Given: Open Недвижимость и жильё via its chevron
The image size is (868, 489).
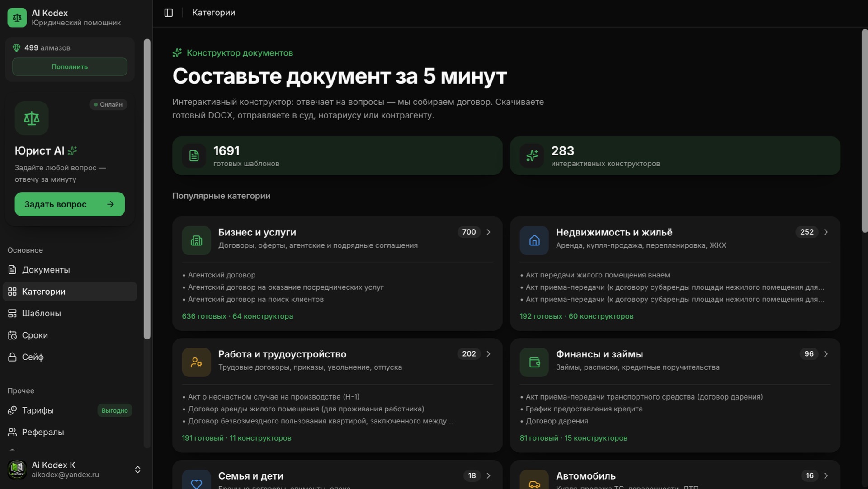Looking at the screenshot, I should click(826, 232).
